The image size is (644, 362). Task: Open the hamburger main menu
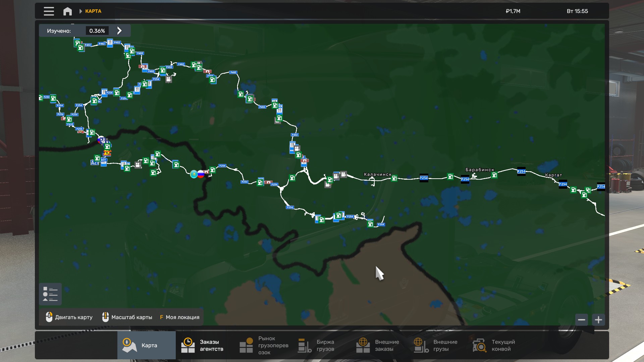coord(49,11)
